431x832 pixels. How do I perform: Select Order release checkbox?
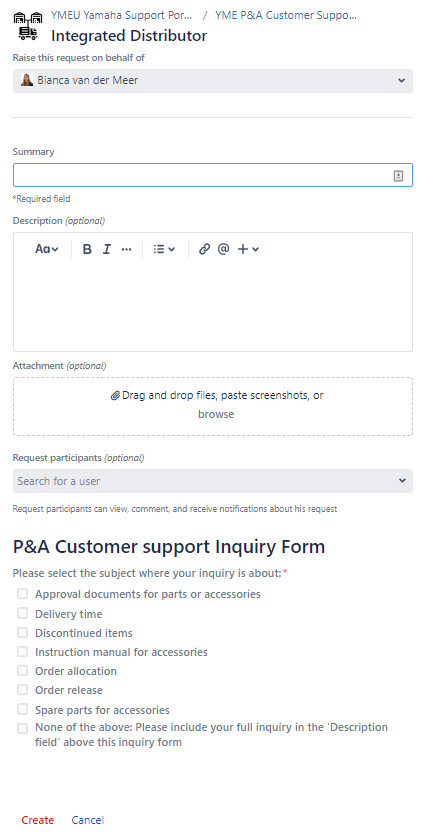[22, 690]
